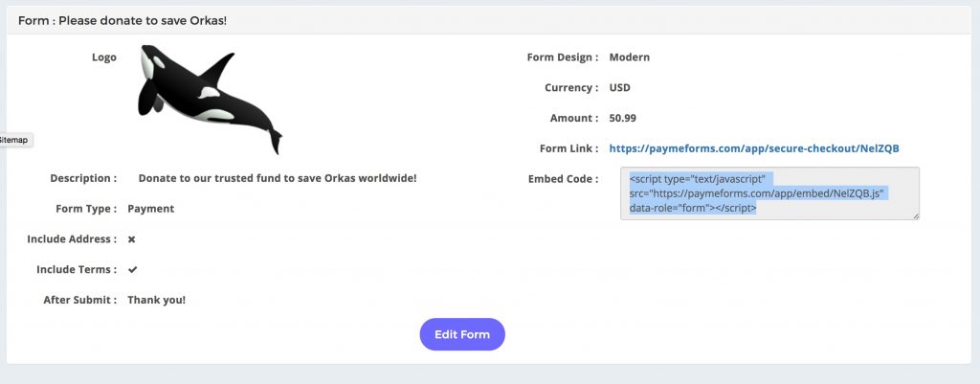980x384 pixels.
Task: Click the description text about saving Orkas
Action: tap(278, 178)
